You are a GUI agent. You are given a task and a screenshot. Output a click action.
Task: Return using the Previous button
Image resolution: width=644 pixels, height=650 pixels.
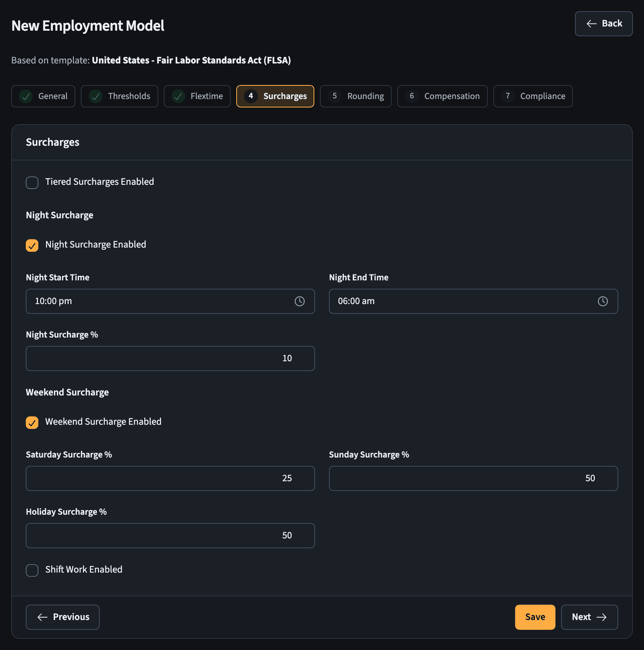[x=63, y=617]
